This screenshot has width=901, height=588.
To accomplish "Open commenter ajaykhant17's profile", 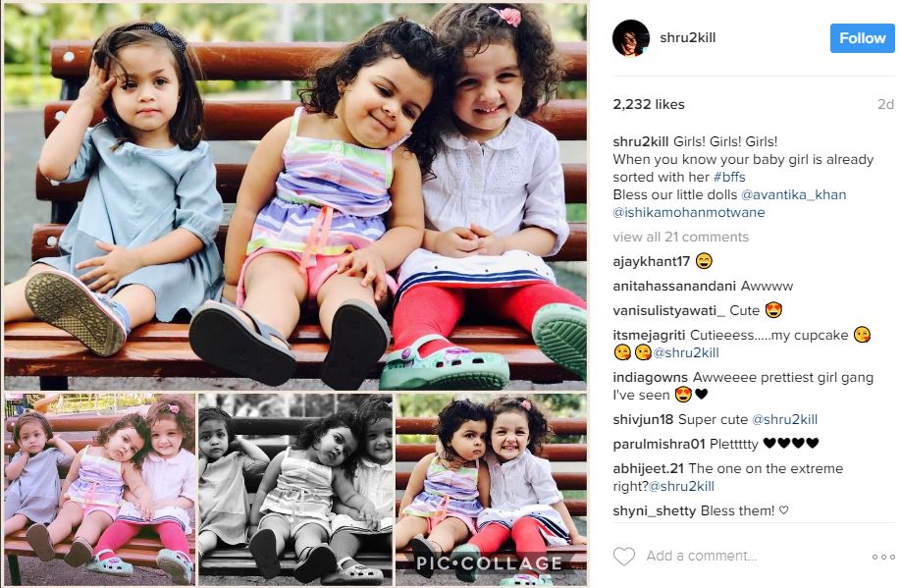I will [651, 261].
